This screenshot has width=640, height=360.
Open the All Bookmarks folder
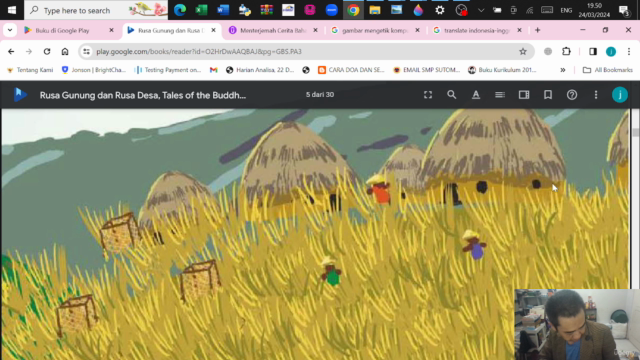tap(608, 70)
